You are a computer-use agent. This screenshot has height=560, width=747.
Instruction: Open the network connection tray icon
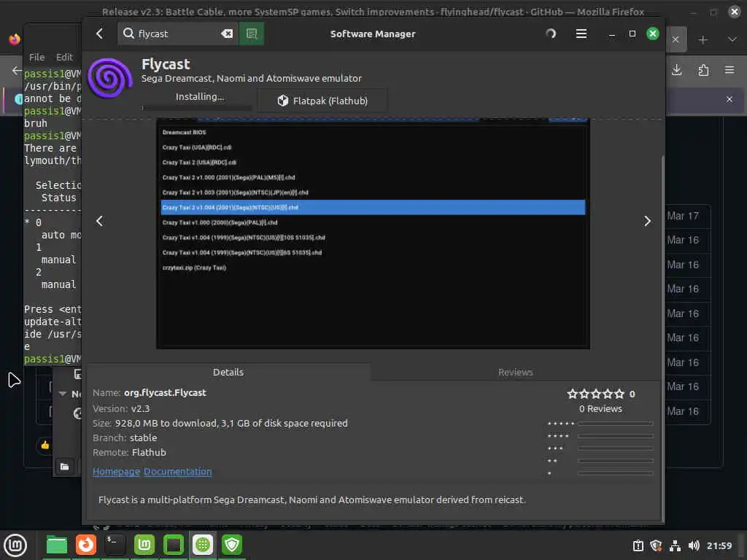pos(675,545)
